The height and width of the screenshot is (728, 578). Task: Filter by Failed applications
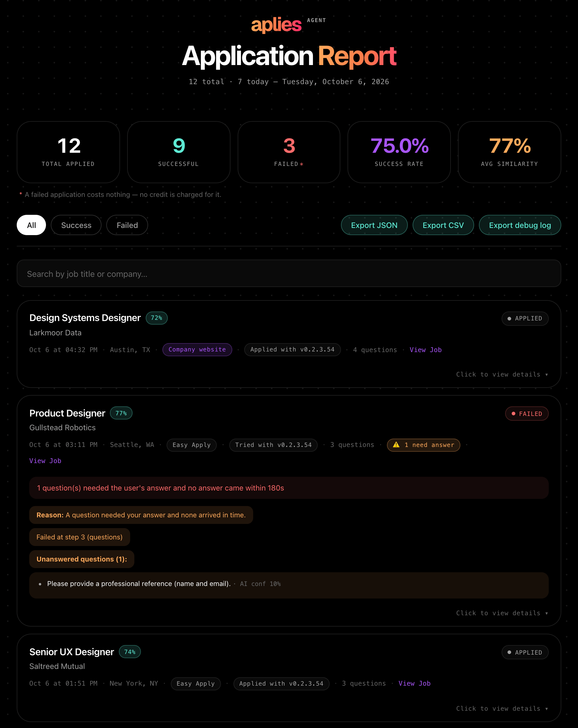pos(127,225)
